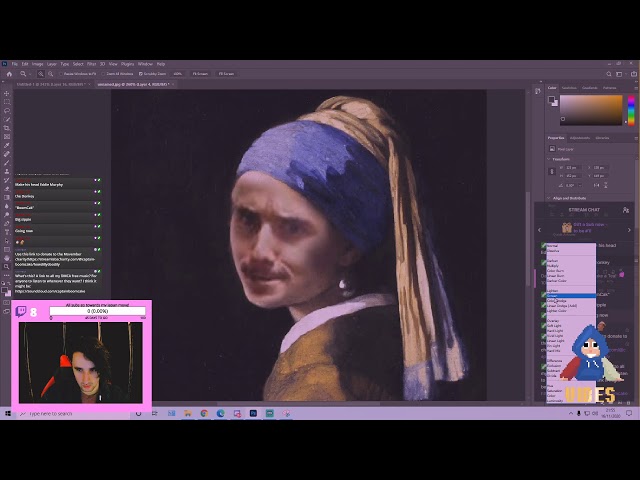Open the Image menu
Viewport: 640px width, 480px height.
point(38,64)
